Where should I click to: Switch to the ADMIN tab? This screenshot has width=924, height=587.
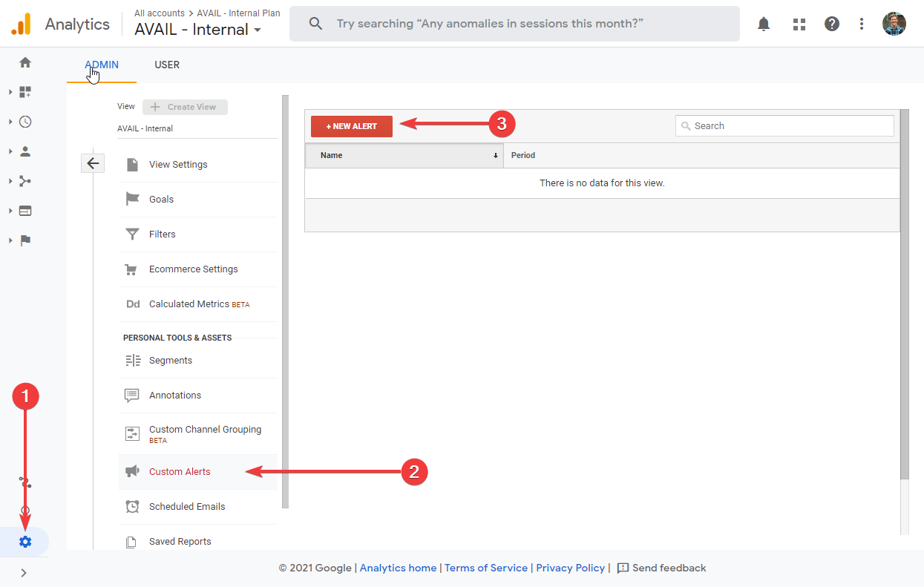click(x=102, y=65)
